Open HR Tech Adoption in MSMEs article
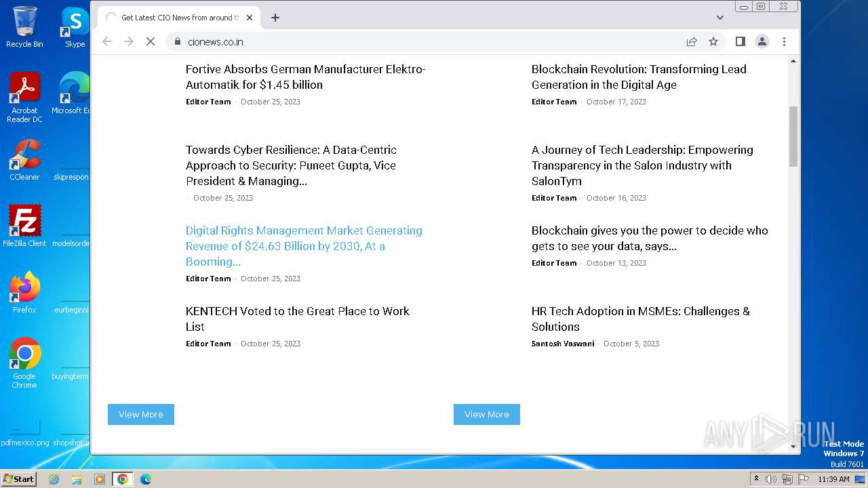This screenshot has height=488, width=868. 641,319
